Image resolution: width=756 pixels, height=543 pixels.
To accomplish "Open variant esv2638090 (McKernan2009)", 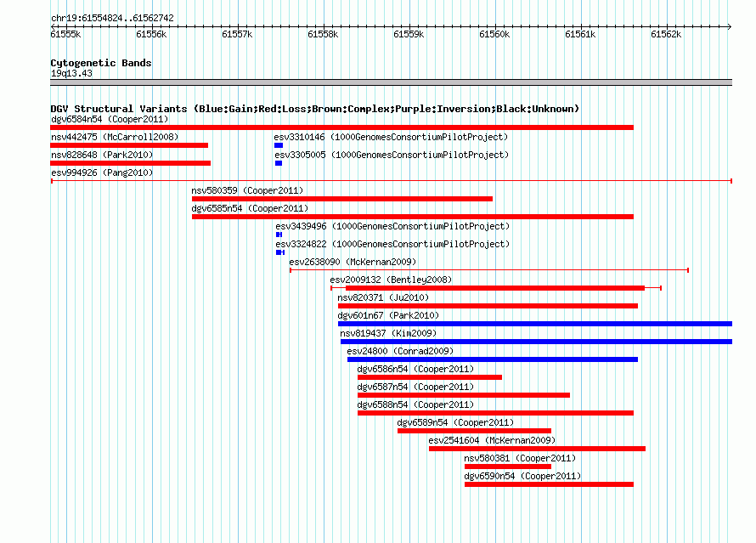I will [353, 262].
